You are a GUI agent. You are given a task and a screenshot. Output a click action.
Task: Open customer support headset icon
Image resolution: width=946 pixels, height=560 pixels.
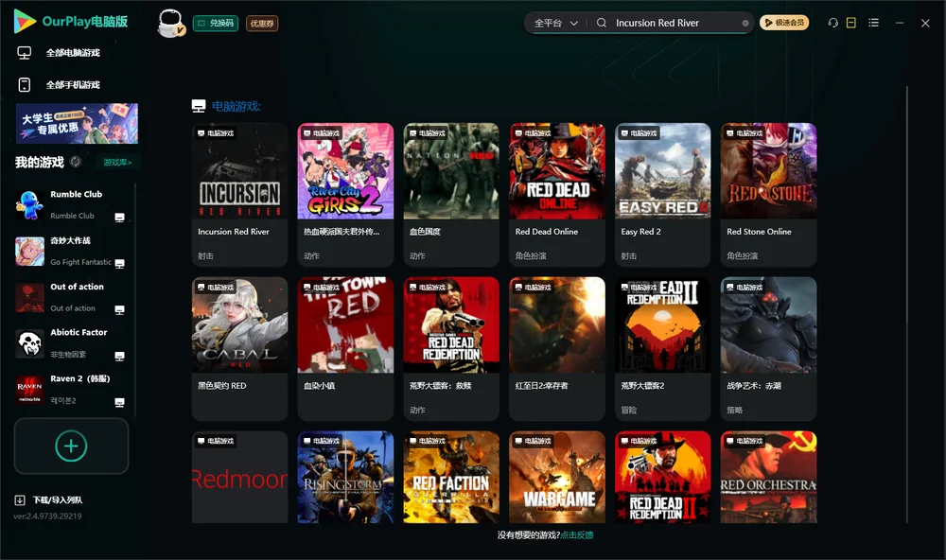pos(833,23)
